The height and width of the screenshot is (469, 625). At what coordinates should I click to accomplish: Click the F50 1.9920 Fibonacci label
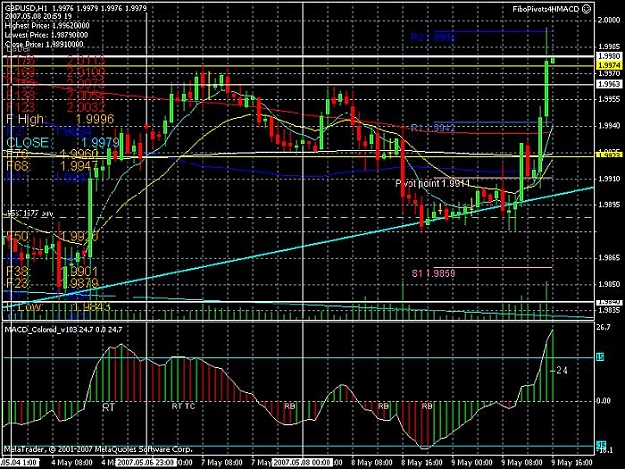(51, 236)
